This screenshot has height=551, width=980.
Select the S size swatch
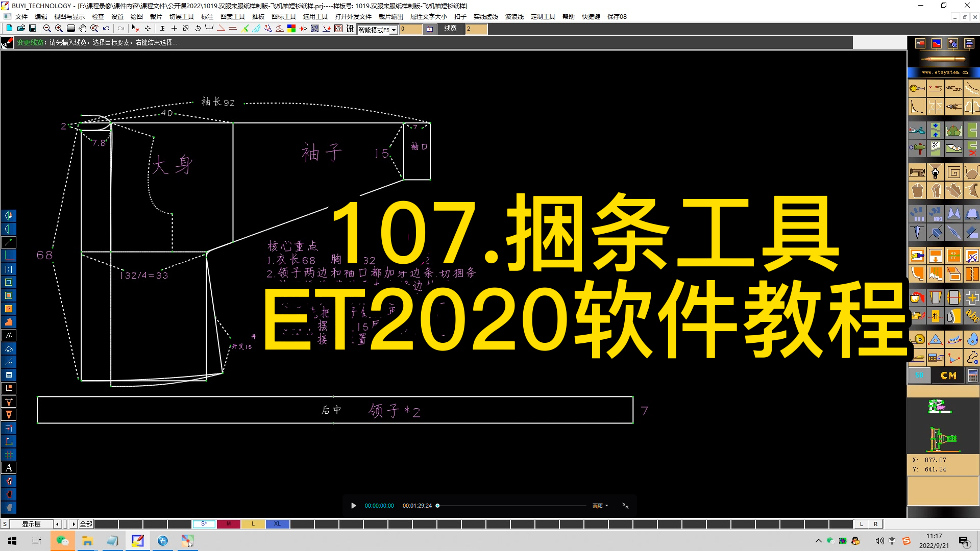click(x=204, y=524)
